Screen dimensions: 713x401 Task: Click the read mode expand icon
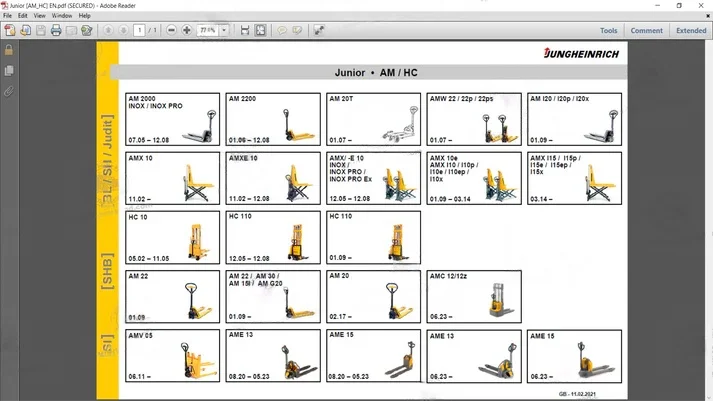click(x=319, y=30)
